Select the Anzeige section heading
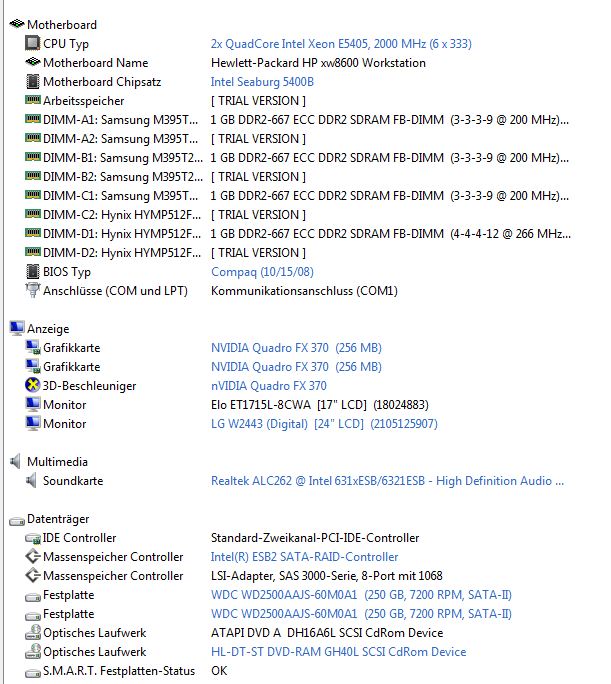 48,329
